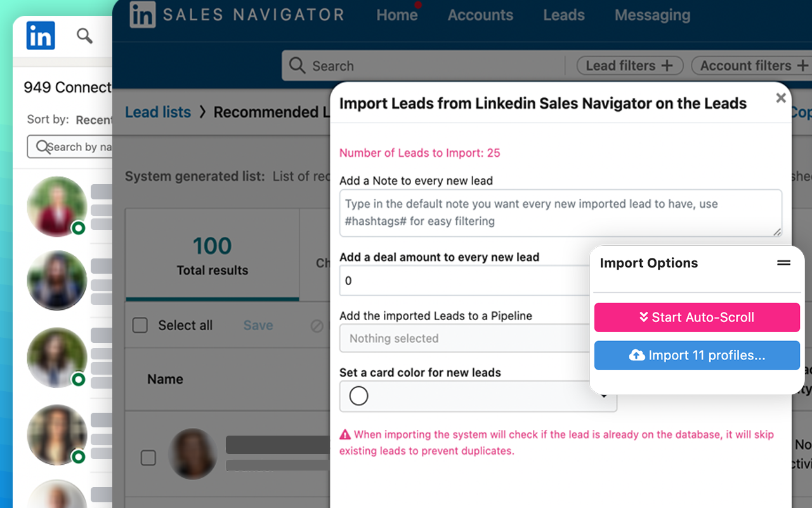
Task: Open the Home tab in Sales Navigator
Action: pos(396,15)
